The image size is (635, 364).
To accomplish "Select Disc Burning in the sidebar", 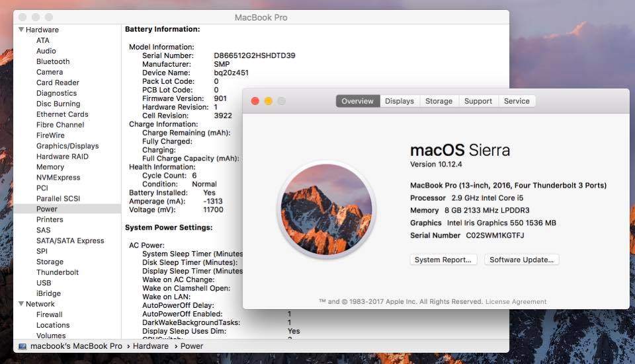I will (58, 104).
